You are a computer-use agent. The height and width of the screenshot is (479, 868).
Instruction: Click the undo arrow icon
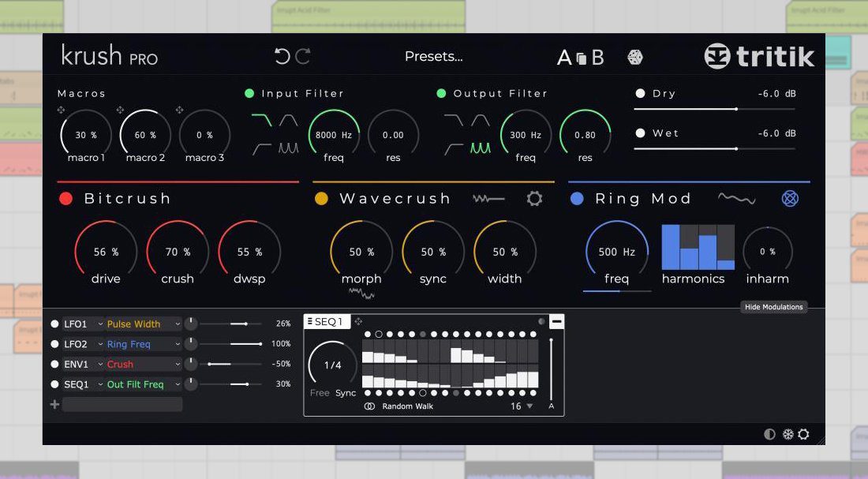coord(282,56)
